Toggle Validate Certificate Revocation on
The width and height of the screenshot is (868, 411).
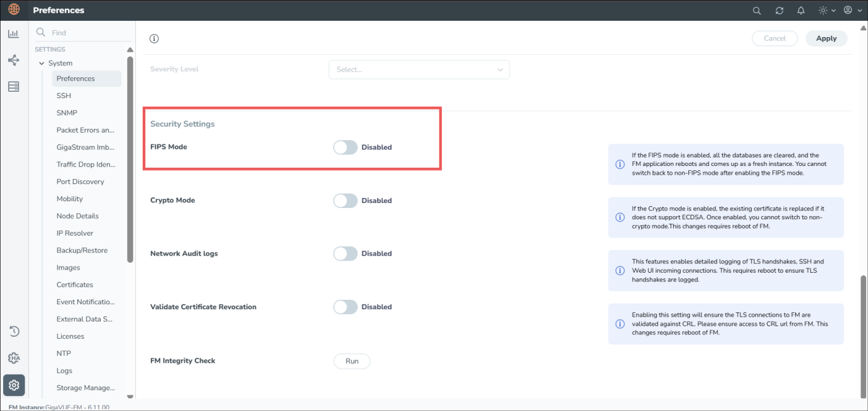[345, 307]
